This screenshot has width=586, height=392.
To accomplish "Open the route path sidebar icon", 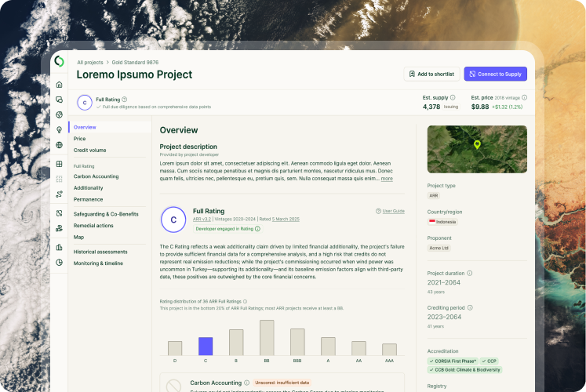I will 59,194.
